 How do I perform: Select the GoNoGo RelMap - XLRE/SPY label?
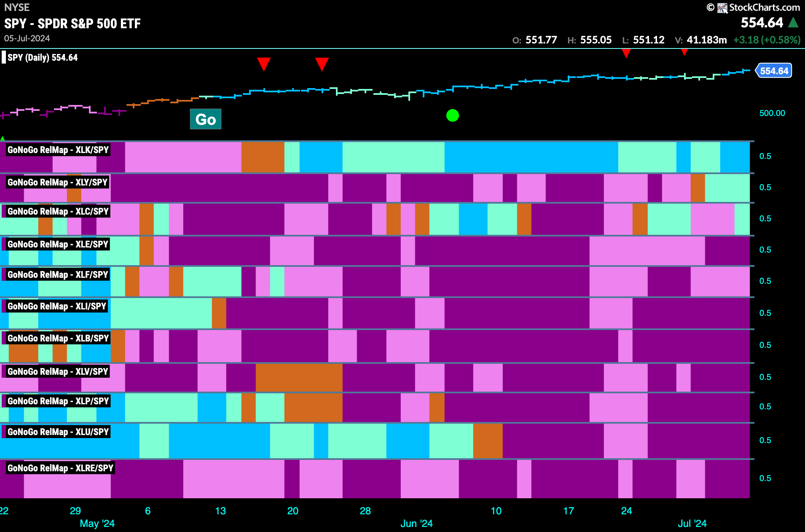point(60,468)
